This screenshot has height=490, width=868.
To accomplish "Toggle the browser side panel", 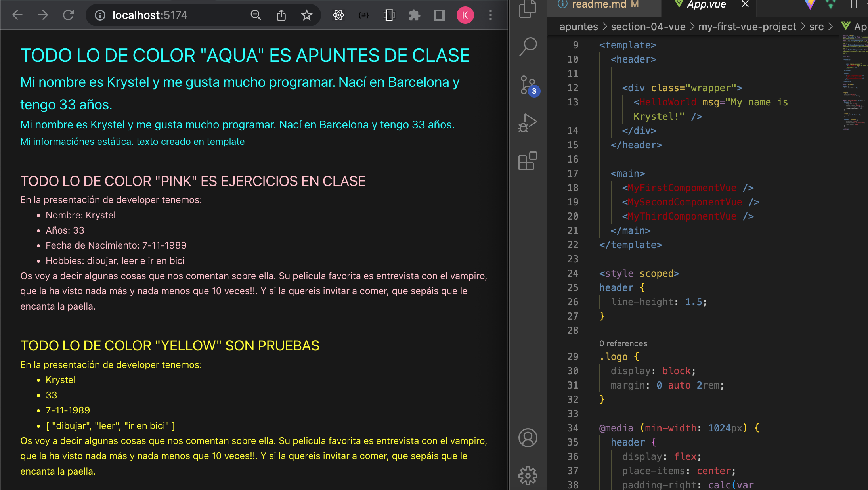I will [440, 15].
